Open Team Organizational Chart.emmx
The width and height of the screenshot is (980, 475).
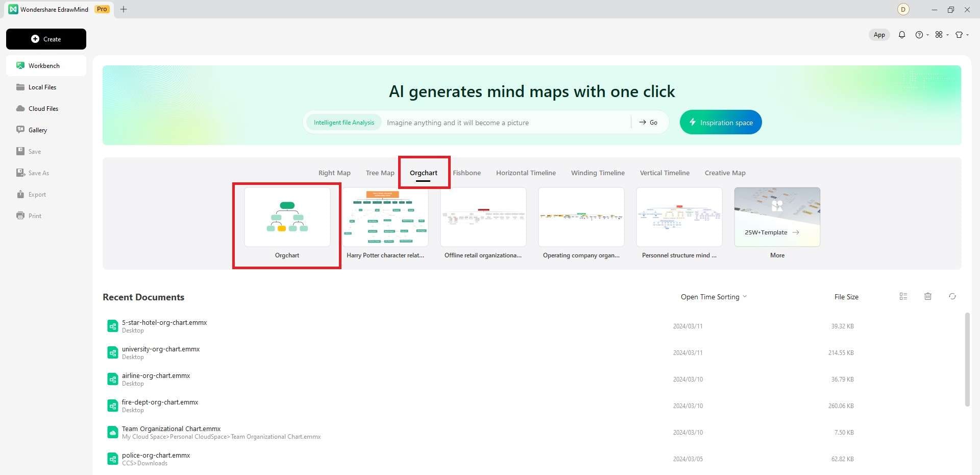pyautogui.click(x=171, y=429)
